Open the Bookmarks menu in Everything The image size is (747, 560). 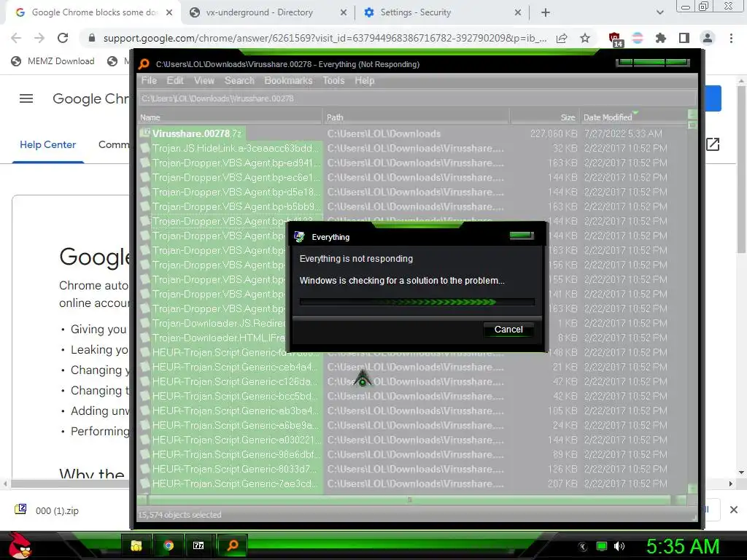288,80
